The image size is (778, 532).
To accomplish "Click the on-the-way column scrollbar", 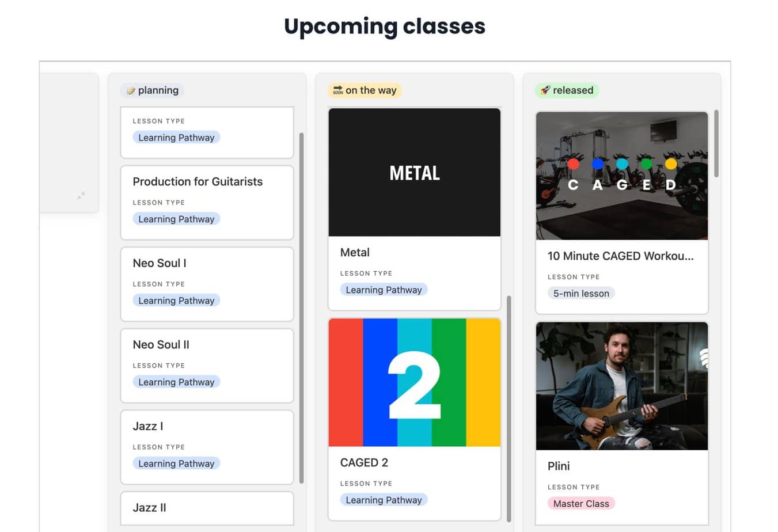I will coord(508,409).
